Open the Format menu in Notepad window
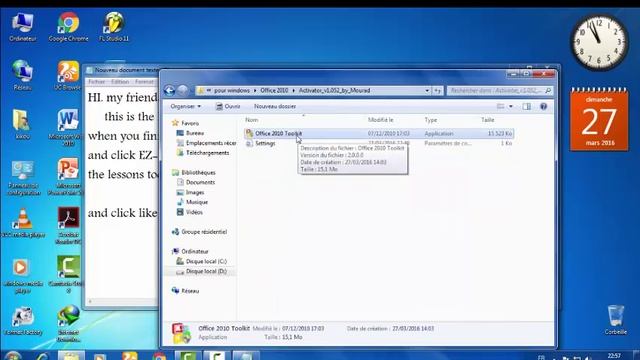The height and width of the screenshot is (360, 640). pyautogui.click(x=144, y=82)
